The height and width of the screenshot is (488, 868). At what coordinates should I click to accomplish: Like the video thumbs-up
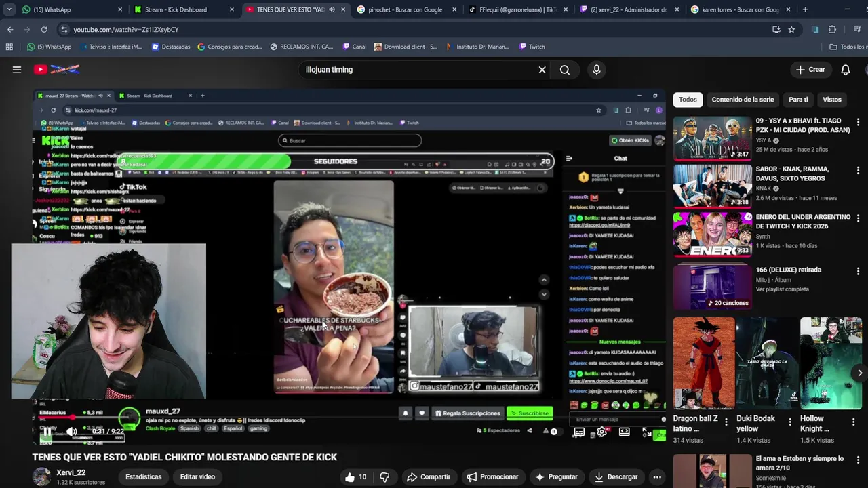(x=355, y=477)
